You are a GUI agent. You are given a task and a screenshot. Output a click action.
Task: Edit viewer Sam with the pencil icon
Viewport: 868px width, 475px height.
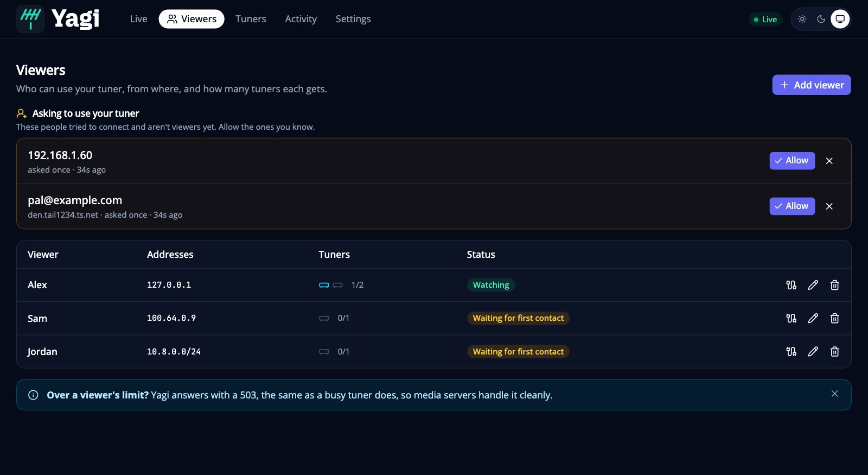pos(813,318)
